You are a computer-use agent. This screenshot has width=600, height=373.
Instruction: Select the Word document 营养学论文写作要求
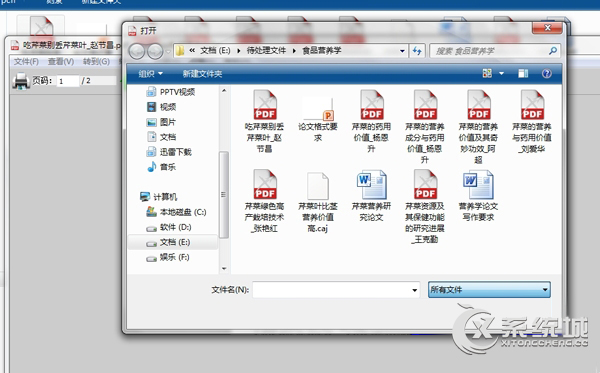[478, 196]
